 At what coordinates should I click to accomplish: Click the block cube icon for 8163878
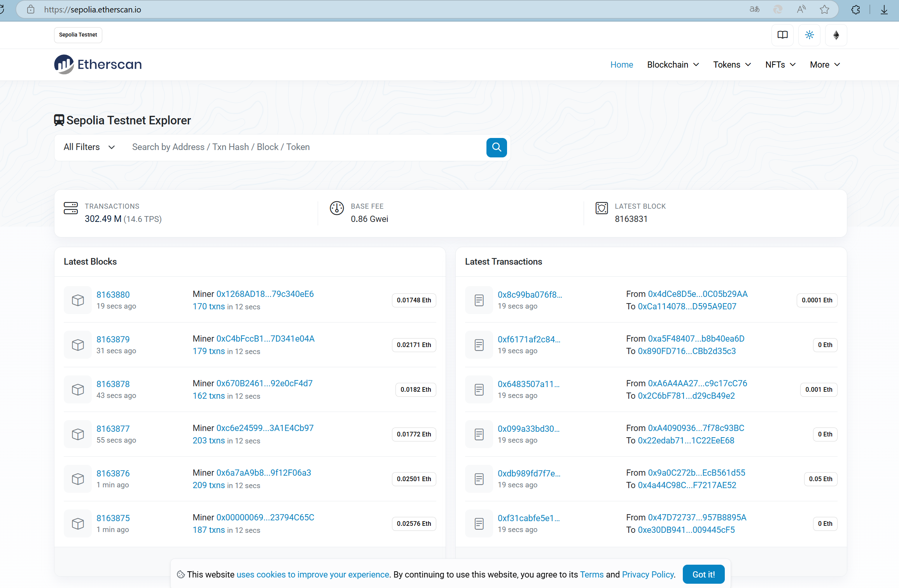click(x=78, y=389)
